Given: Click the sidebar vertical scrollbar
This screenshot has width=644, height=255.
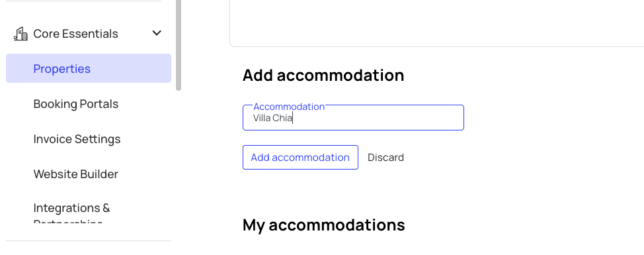Looking at the screenshot, I should click(x=179, y=44).
